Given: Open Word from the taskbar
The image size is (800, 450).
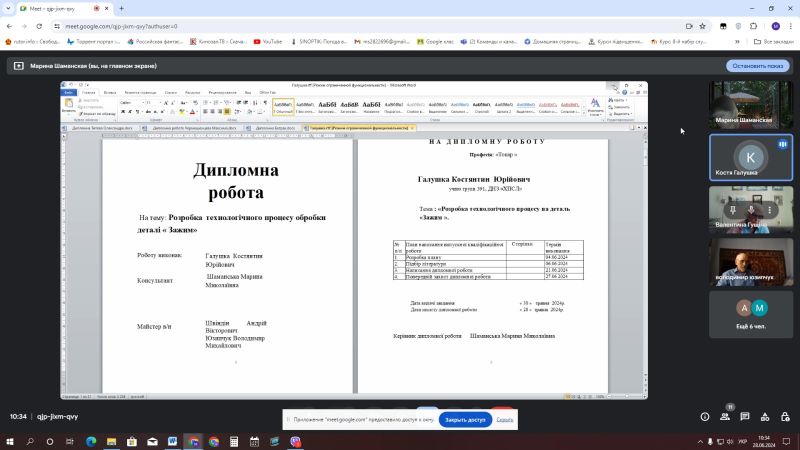Looking at the screenshot, I should (x=172, y=441).
